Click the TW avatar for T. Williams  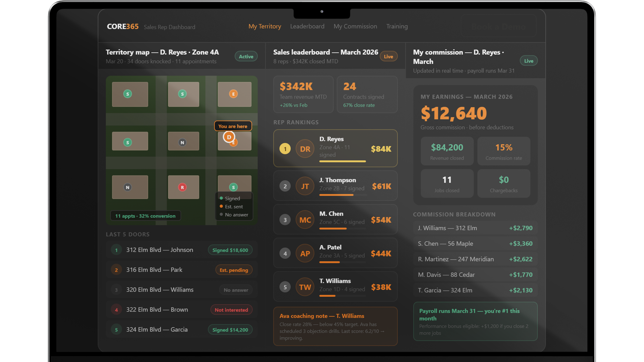pos(305,287)
